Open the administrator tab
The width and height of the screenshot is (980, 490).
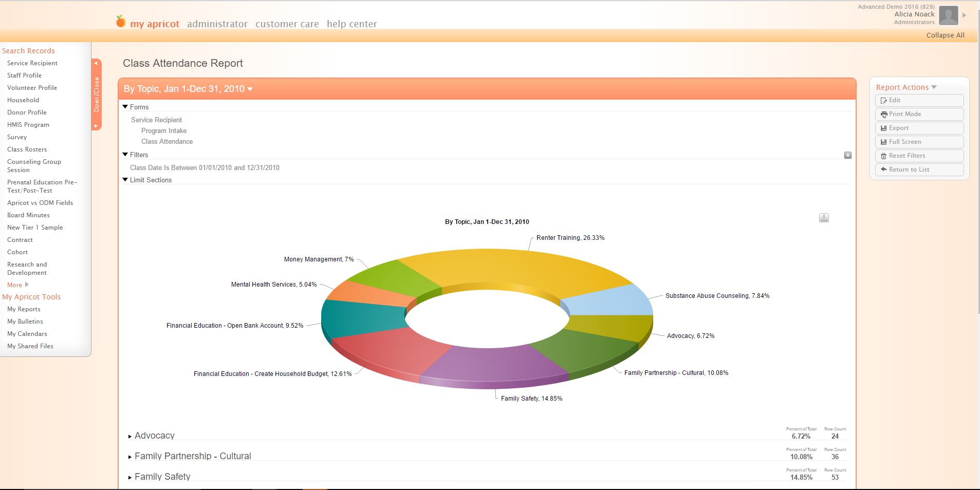coord(217,24)
